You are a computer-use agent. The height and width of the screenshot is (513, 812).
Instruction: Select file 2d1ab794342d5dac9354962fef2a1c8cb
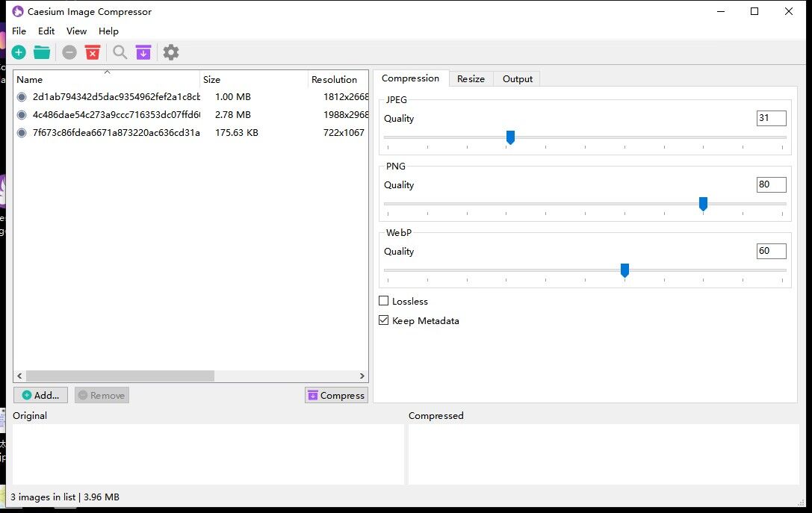coord(116,97)
